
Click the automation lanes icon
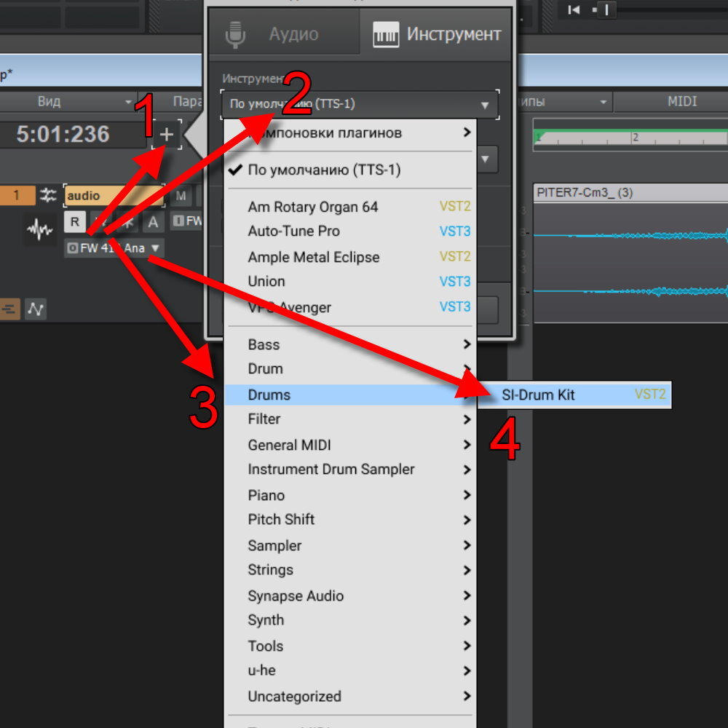pyautogui.click(x=36, y=309)
